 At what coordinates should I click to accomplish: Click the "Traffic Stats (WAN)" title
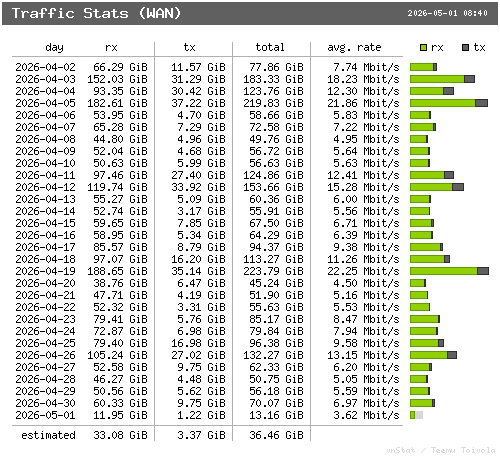96,13
